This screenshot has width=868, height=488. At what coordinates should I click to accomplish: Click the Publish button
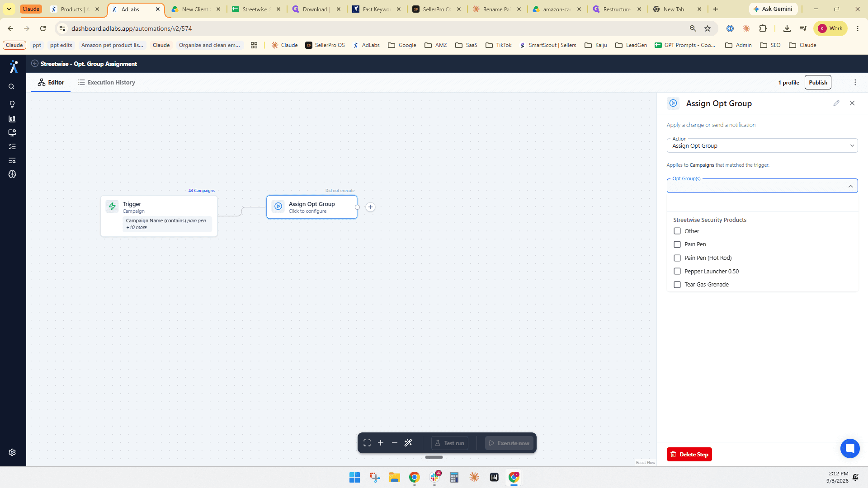click(x=818, y=82)
